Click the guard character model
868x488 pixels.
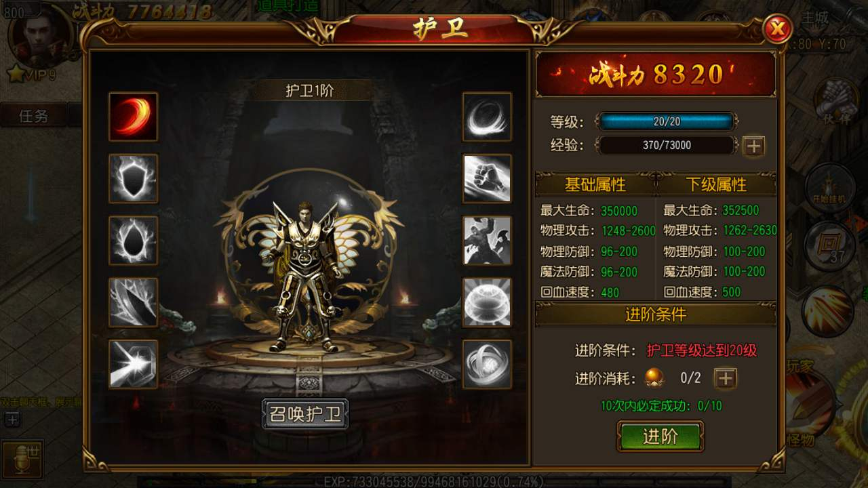pyautogui.click(x=303, y=275)
